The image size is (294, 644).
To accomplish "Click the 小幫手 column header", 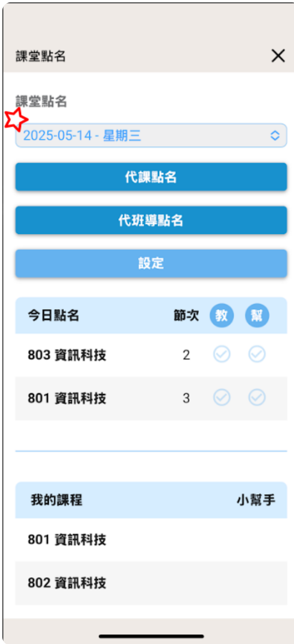I will (256, 500).
